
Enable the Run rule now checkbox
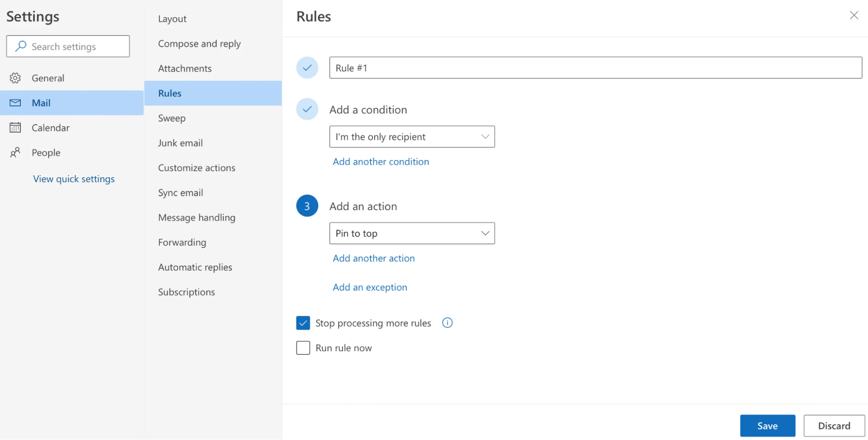click(x=303, y=348)
